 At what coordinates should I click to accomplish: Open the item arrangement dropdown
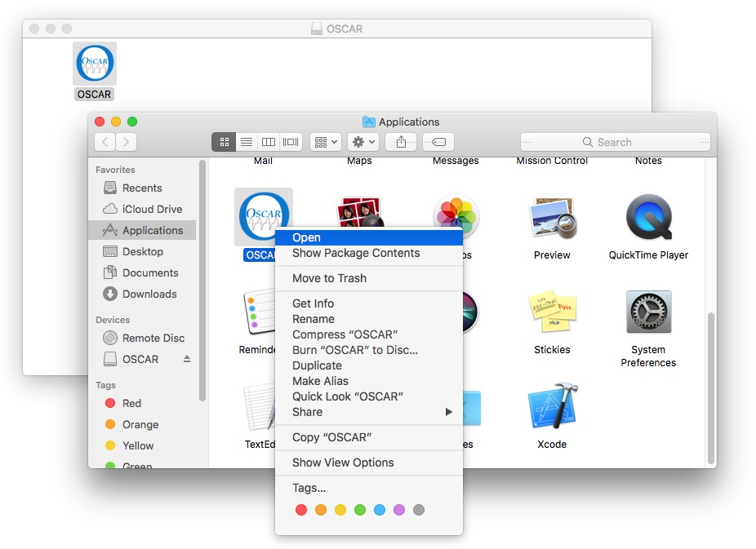[326, 142]
